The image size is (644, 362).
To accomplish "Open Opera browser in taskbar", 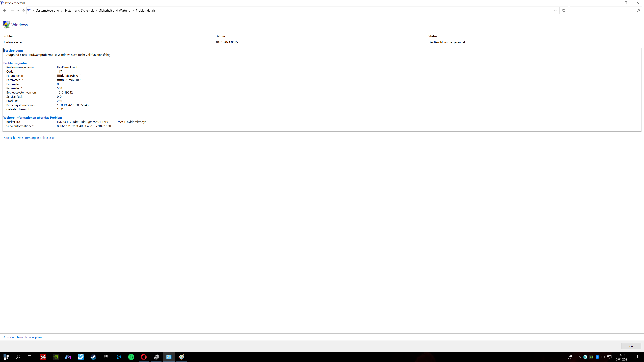I will click(x=144, y=357).
